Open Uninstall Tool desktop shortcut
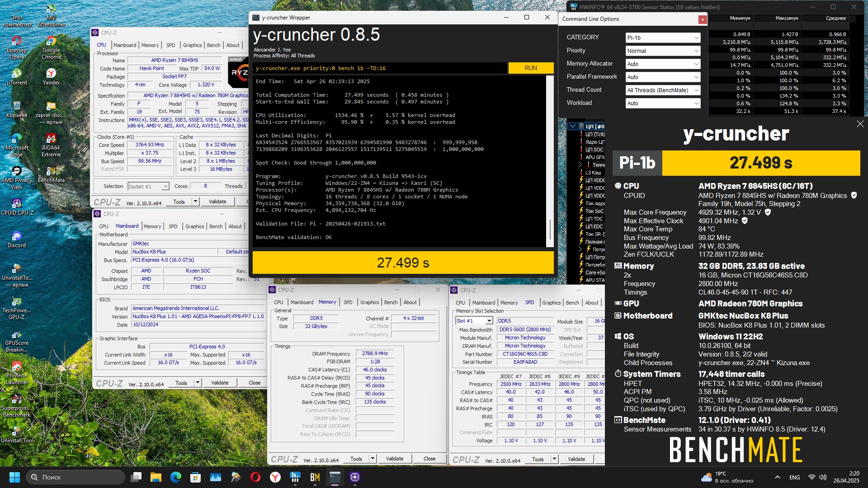Screen dimensions: 868x488 coord(17,434)
